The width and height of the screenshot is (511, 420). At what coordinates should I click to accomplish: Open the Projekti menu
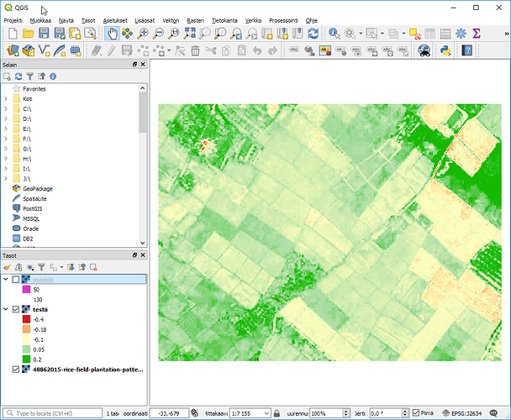(x=13, y=20)
